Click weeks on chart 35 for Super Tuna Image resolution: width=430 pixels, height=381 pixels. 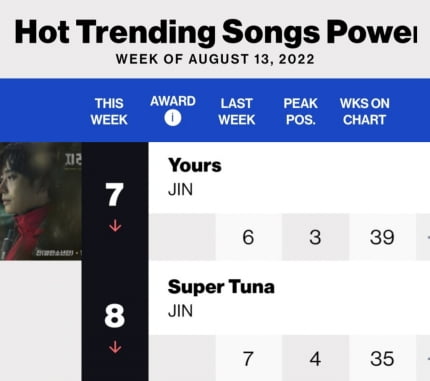382,358
